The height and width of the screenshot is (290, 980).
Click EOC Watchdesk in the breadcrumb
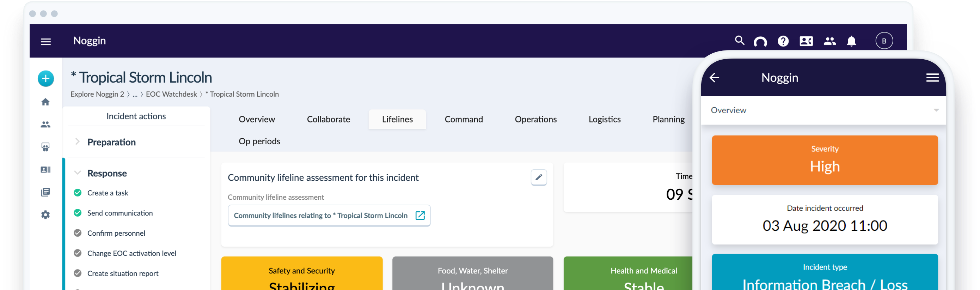point(171,95)
